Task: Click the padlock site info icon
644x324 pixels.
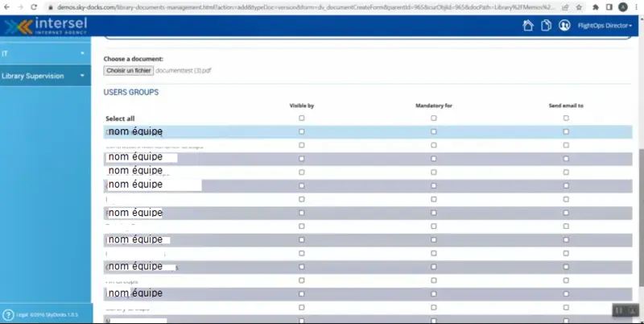Action: 51,7
